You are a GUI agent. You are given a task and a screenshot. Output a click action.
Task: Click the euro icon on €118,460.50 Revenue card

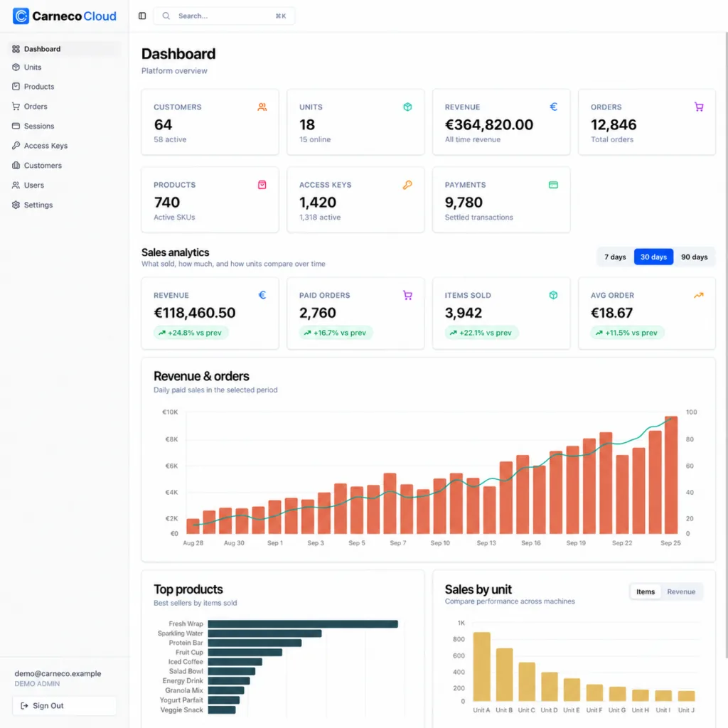(262, 295)
